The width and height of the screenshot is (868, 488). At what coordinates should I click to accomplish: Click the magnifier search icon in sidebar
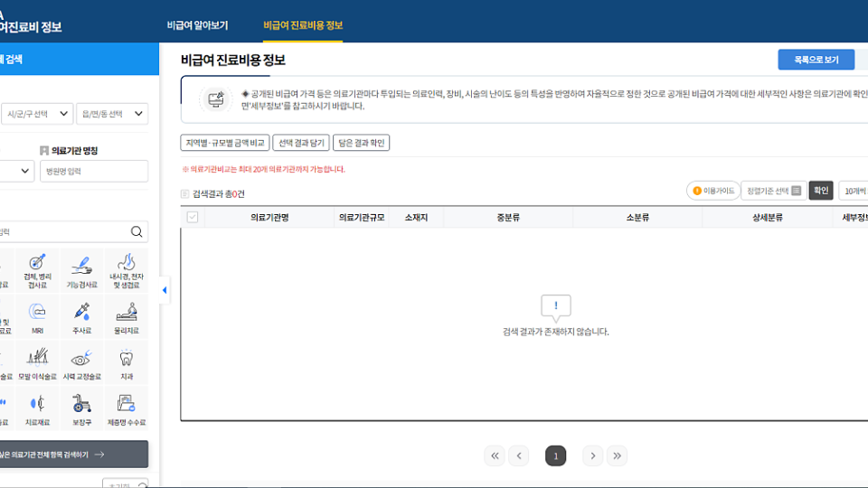coord(137,232)
